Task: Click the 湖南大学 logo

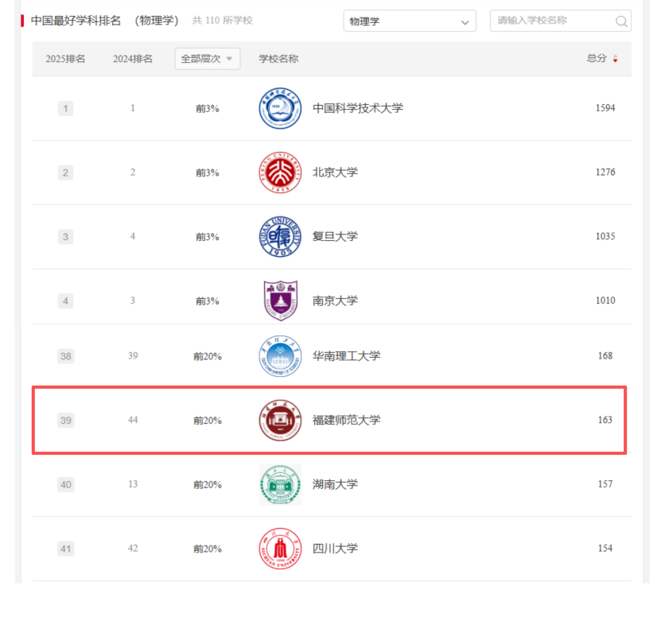Action: [x=280, y=484]
